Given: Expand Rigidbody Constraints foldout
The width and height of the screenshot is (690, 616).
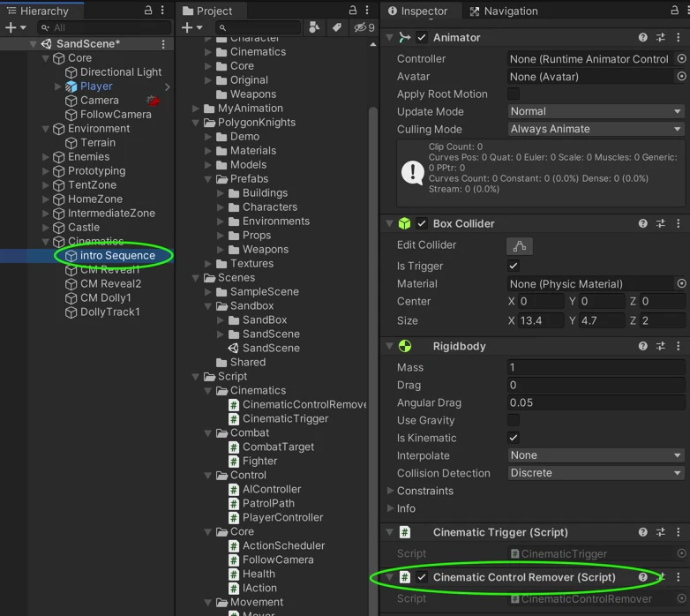Looking at the screenshot, I should point(390,490).
